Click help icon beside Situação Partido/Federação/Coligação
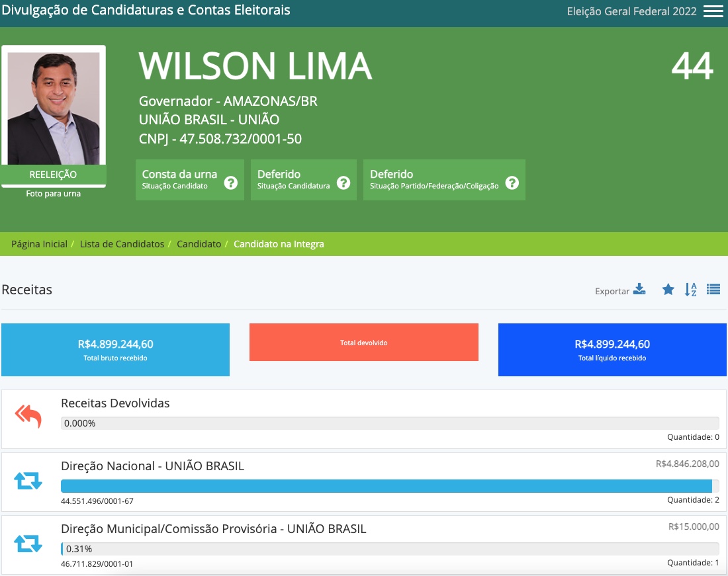Image resolution: width=728 pixels, height=576 pixels. pos(512,183)
